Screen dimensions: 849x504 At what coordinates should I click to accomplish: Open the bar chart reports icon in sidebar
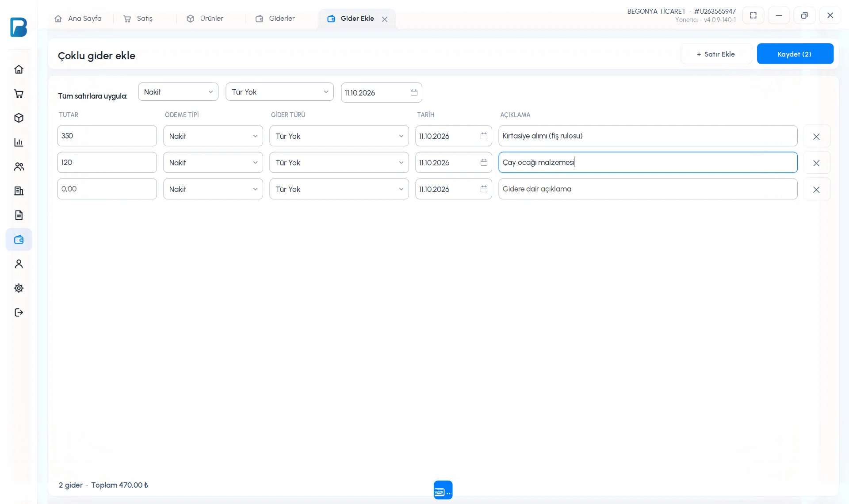(19, 142)
